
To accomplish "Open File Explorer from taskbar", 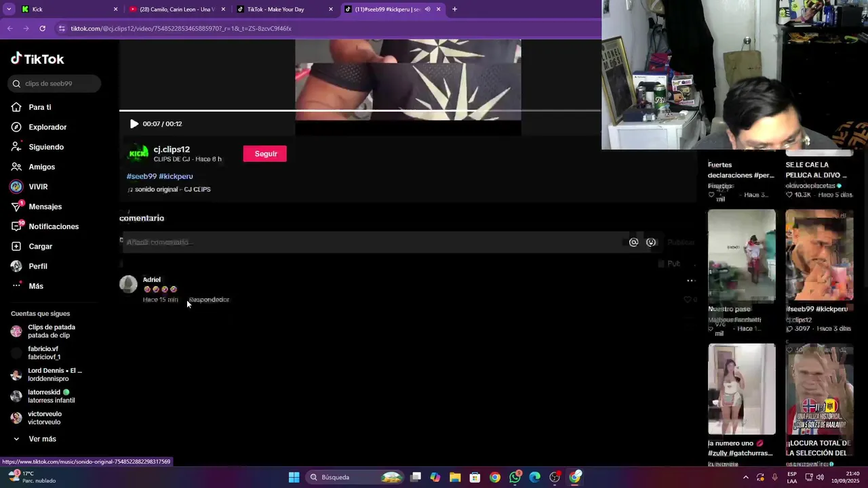I will (455, 477).
